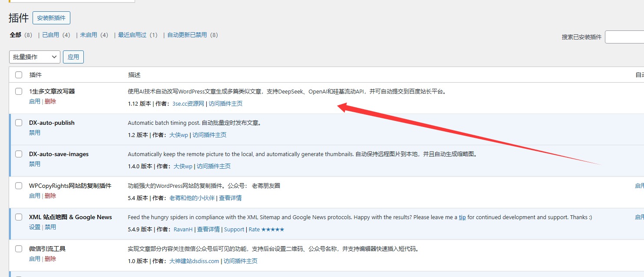644x277 pixels.
Task: Click the tip donation link
Action: tap(462, 217)
